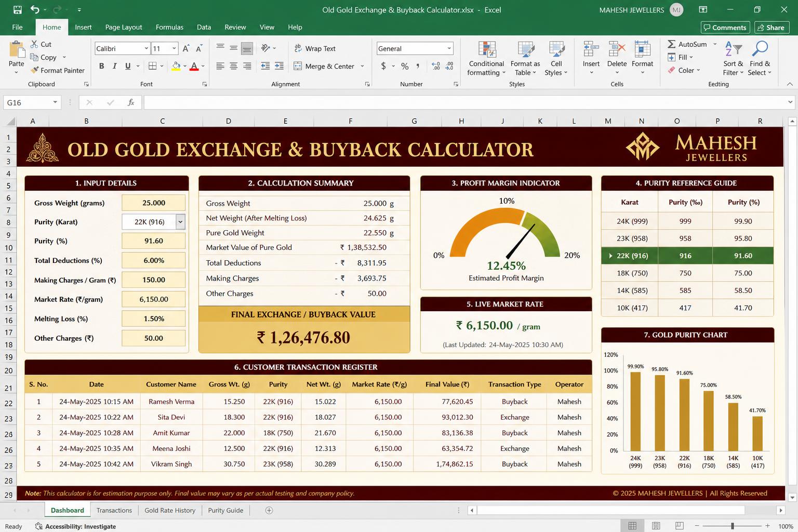Screen dimensions: 798x532
Task: Open the Review ribbon tab
Action: [235, 27]
